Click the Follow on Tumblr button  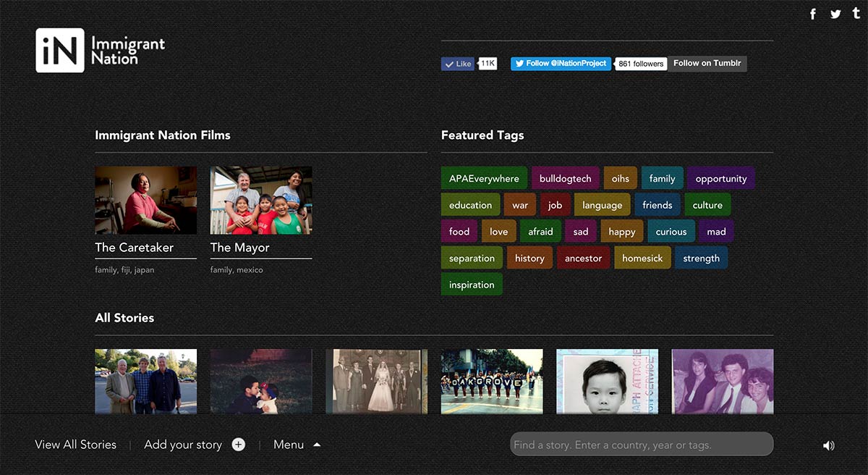pyautogui.click(x=707, y=64)
